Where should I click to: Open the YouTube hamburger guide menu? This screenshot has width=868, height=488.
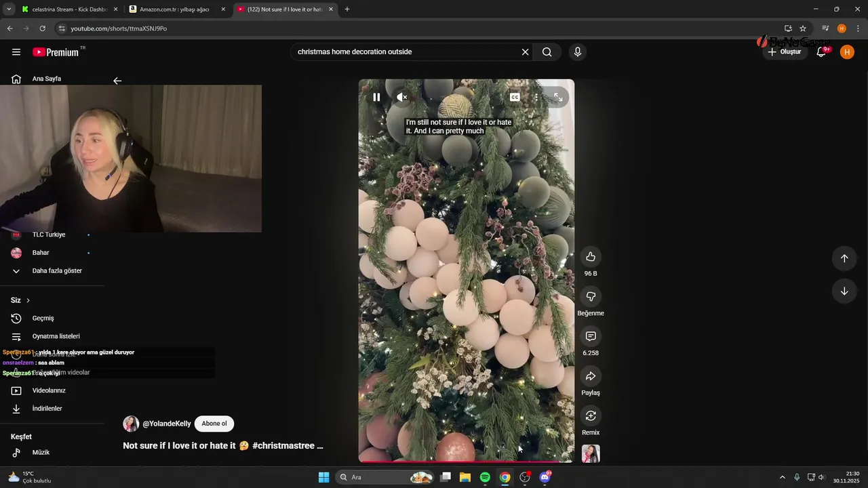tap(16, 52)
